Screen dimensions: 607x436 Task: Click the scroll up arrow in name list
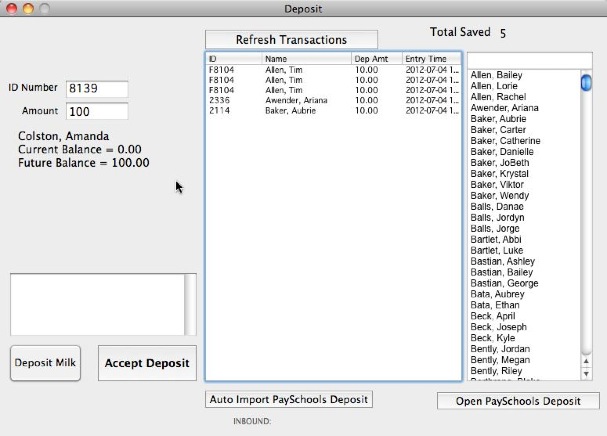point(586,361)
